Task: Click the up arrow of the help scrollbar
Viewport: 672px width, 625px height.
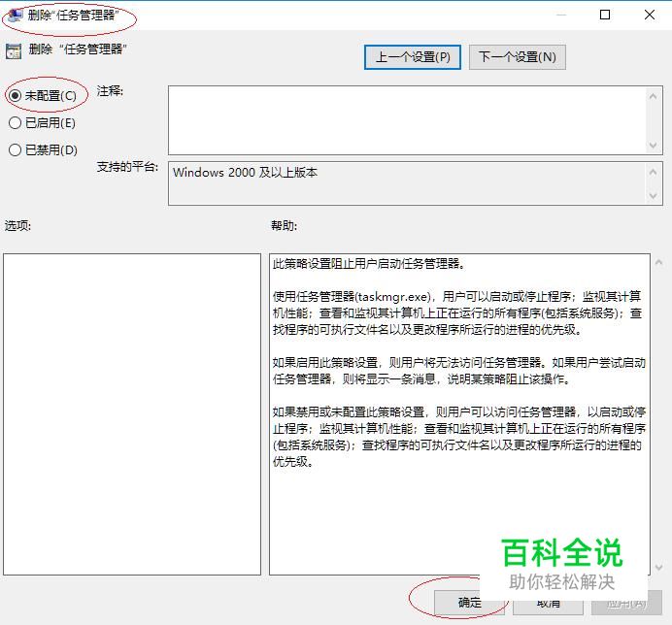Action: (658, 262)
